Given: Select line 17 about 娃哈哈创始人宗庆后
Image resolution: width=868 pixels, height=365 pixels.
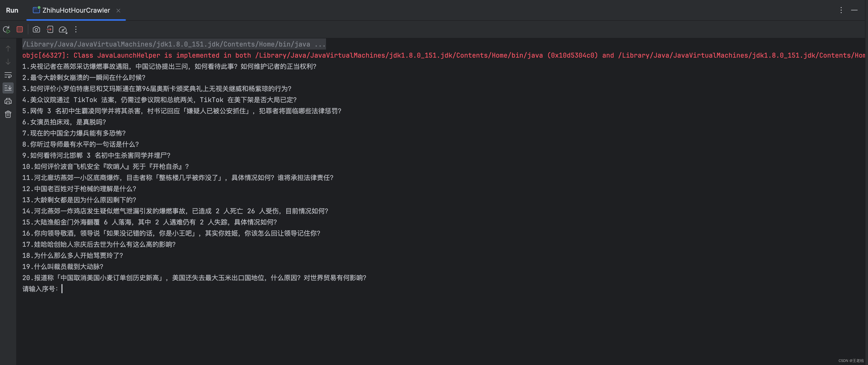Looking at the screenshot, I should pyautogui.click(x=99, y=244).
